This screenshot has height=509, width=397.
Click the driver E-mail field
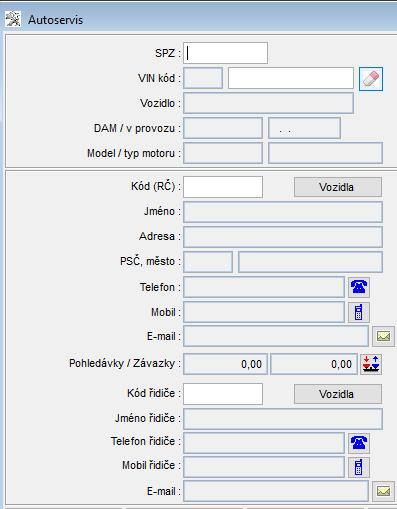(x=276, y=491)
